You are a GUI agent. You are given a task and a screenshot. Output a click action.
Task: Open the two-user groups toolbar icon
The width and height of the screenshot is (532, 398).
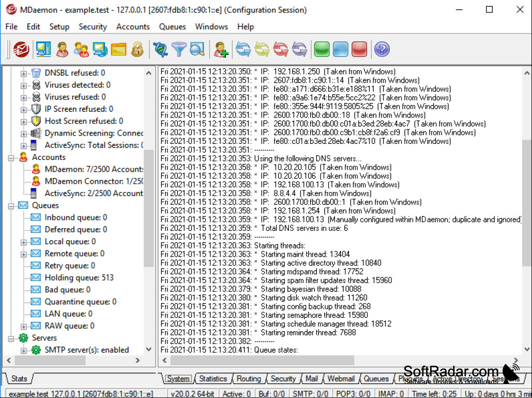(x=82, y=50)
